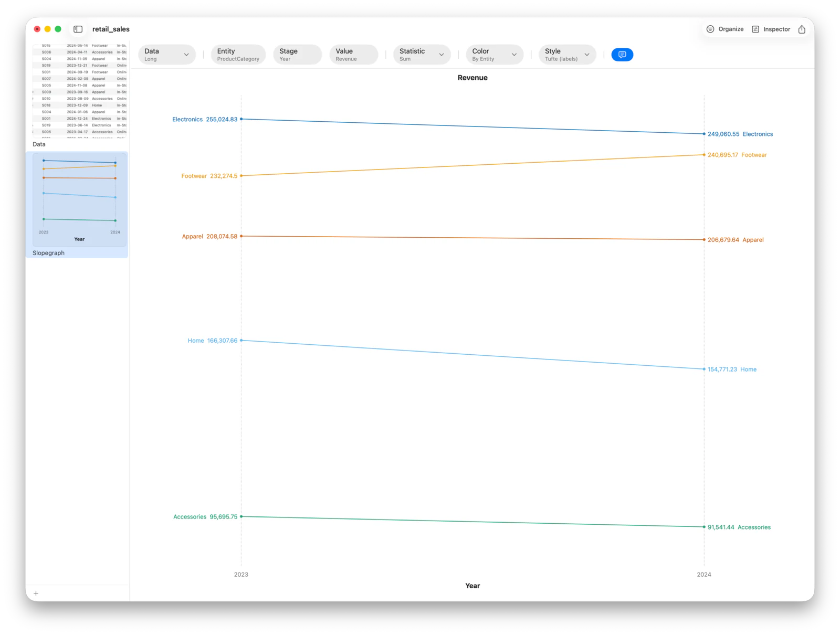Click the 2024 axis label in chart
This screenshot has height=635, width=840.
pos(704,575)
